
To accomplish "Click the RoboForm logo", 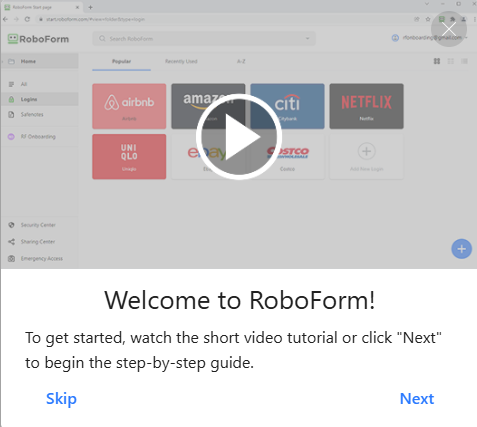I will (38, 39).
